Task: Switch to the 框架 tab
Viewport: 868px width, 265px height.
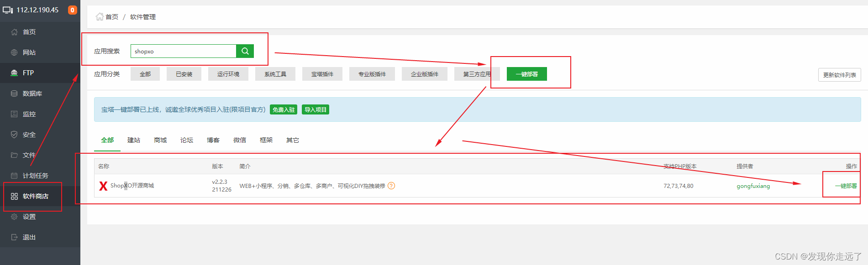Action: (266, 140)
